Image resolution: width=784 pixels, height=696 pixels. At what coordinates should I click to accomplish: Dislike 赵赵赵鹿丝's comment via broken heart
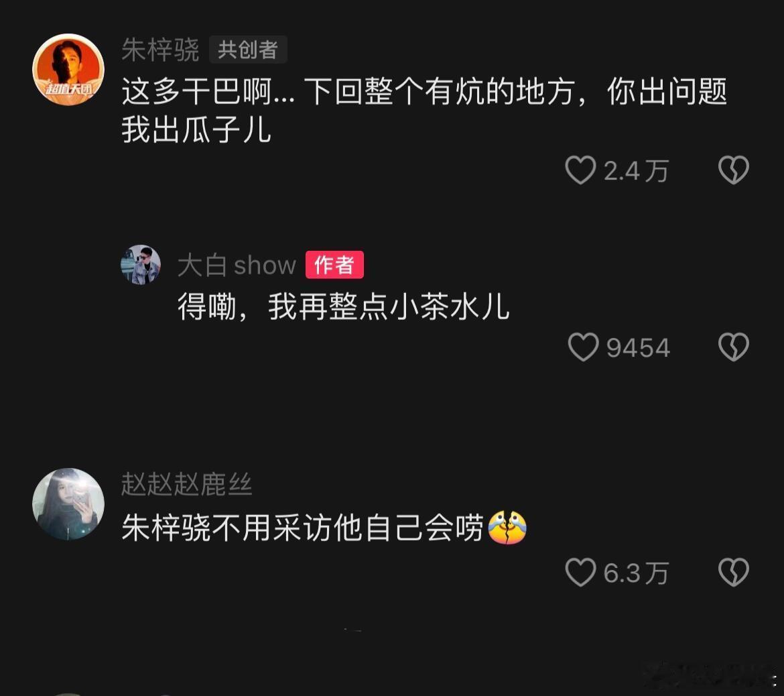click(x=734, y=572)
